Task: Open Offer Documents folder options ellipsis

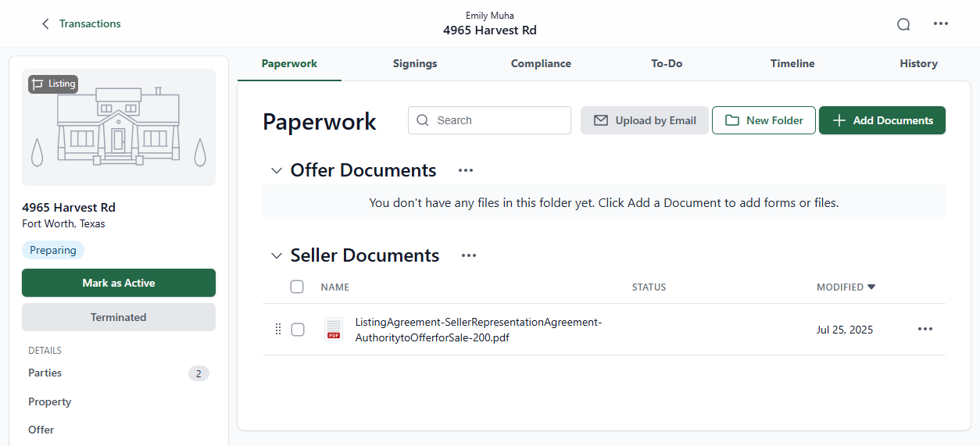Action: 466,170
